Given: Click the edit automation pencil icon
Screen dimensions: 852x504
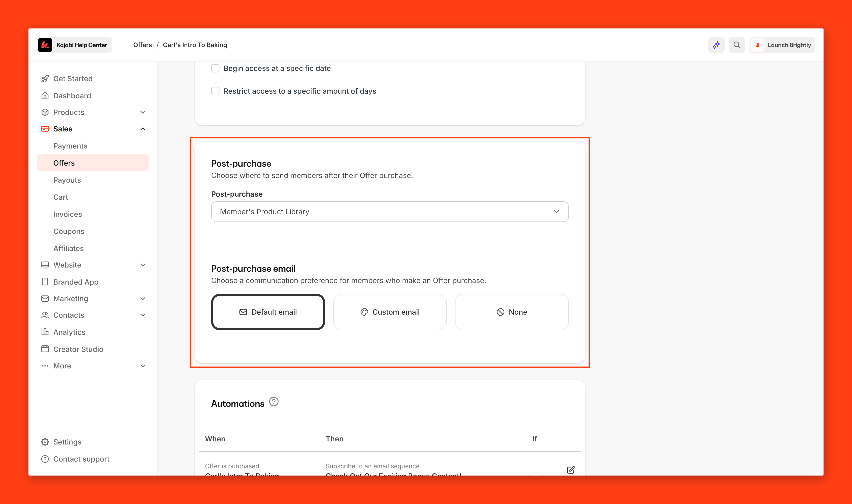Looking at the screenshot, I should click(x=570, y=470).
